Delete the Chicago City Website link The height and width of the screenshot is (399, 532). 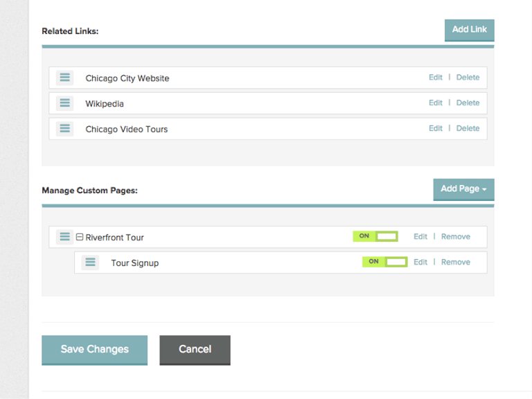click(468, 78)
